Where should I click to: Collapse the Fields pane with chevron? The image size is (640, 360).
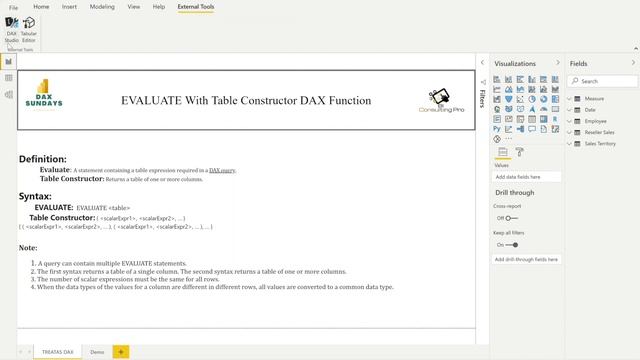click(633, 63)
